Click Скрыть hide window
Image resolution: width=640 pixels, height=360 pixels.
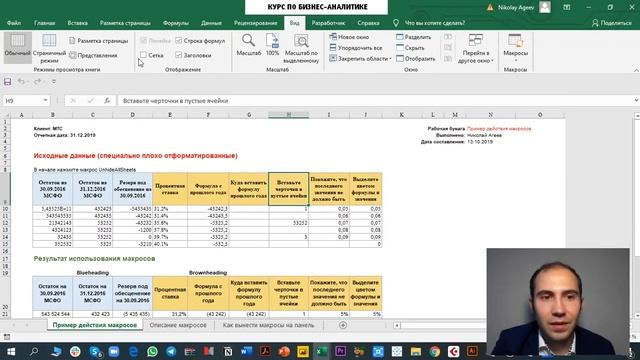410,48
